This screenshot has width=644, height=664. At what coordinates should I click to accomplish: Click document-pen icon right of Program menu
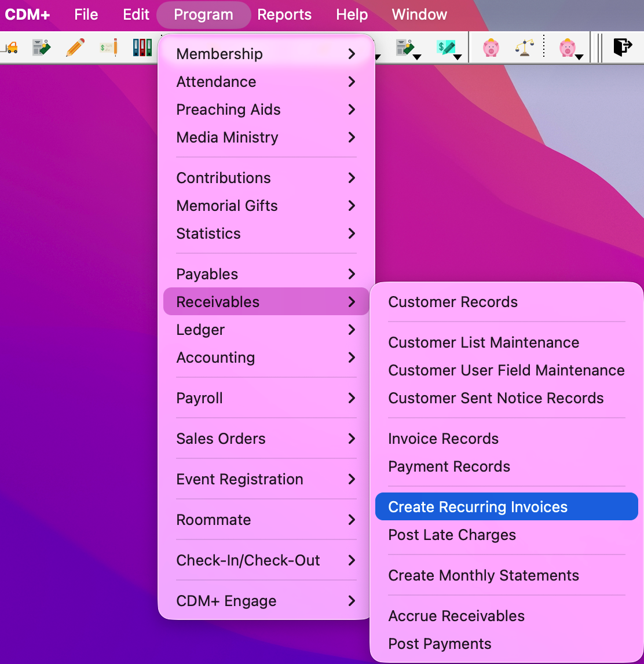click(404, 47)
